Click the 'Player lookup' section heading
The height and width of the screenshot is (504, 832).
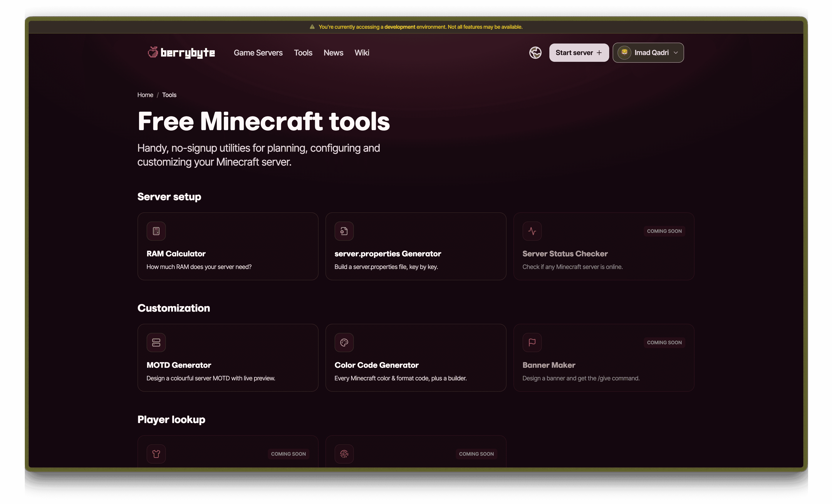pyautogui.click(x=171, y=420)
